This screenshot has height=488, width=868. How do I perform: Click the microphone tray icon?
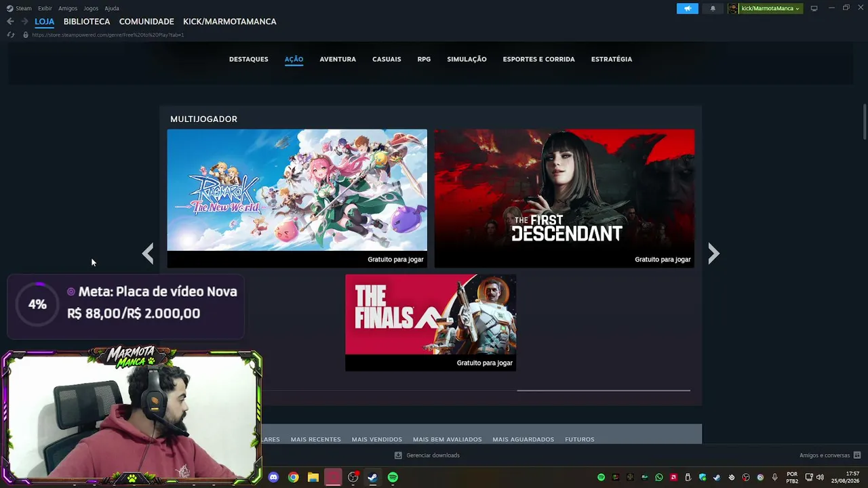point(775,477)
